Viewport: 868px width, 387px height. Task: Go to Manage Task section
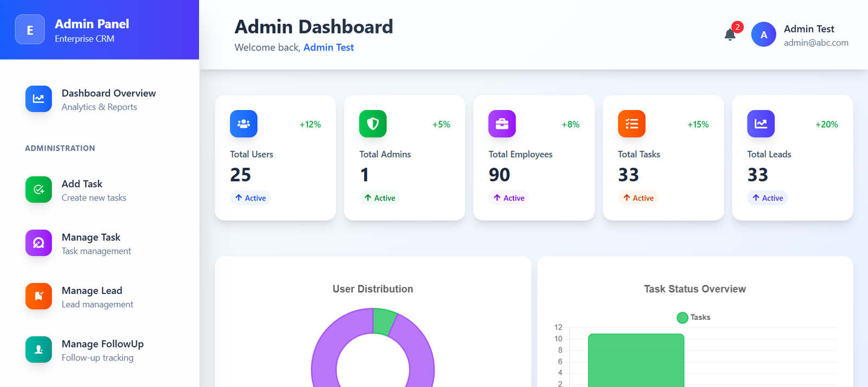click(x=99, y=243)
